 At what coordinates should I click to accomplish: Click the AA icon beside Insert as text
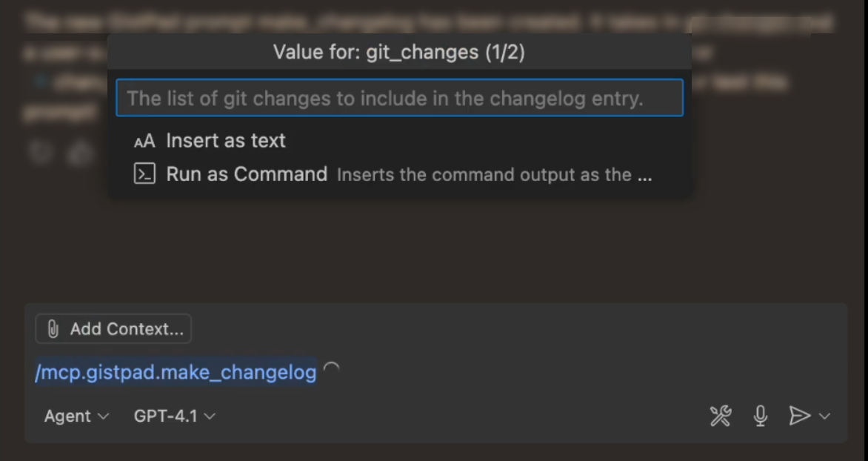(x=145, y=140)
